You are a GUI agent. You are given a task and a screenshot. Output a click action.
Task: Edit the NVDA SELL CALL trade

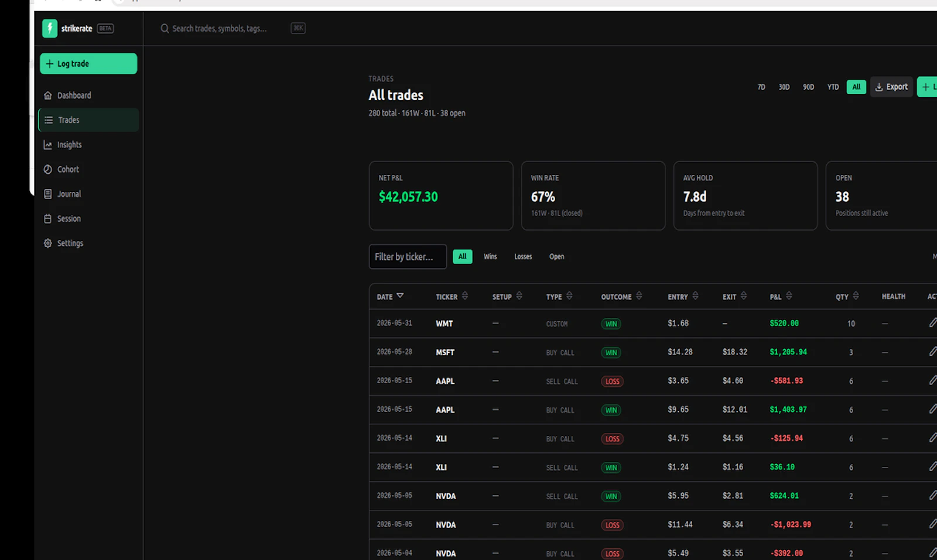point(933,495)
